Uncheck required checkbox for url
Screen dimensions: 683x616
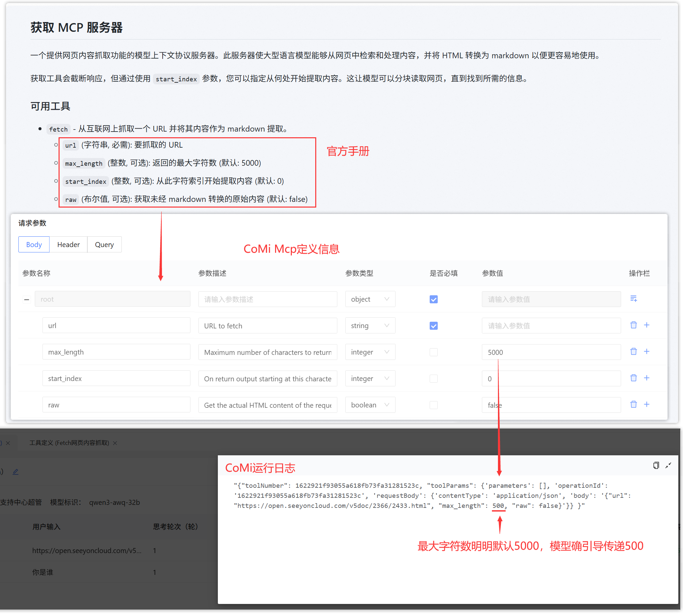point(433,326)
